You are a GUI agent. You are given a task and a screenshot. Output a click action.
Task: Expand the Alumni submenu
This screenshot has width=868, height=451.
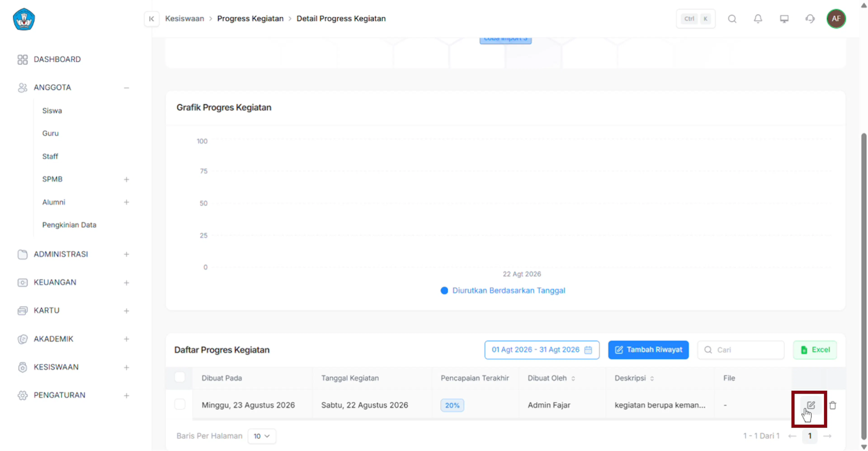point(126,202)
